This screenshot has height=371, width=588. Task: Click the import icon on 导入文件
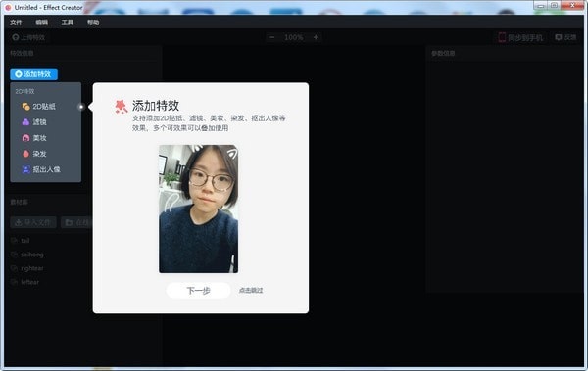[x=18, y=222]
